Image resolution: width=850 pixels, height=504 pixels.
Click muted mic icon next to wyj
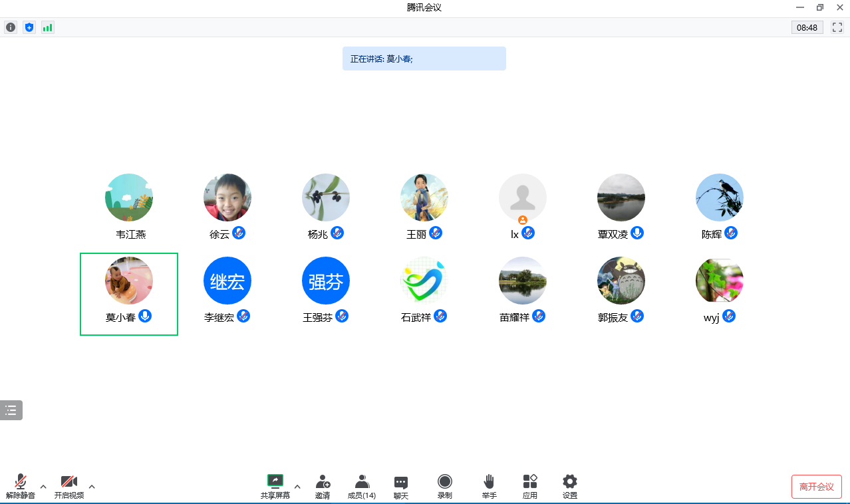tap(729, 316)
